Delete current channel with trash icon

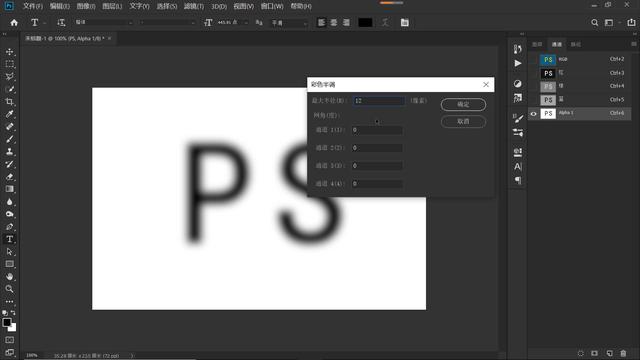623,353
